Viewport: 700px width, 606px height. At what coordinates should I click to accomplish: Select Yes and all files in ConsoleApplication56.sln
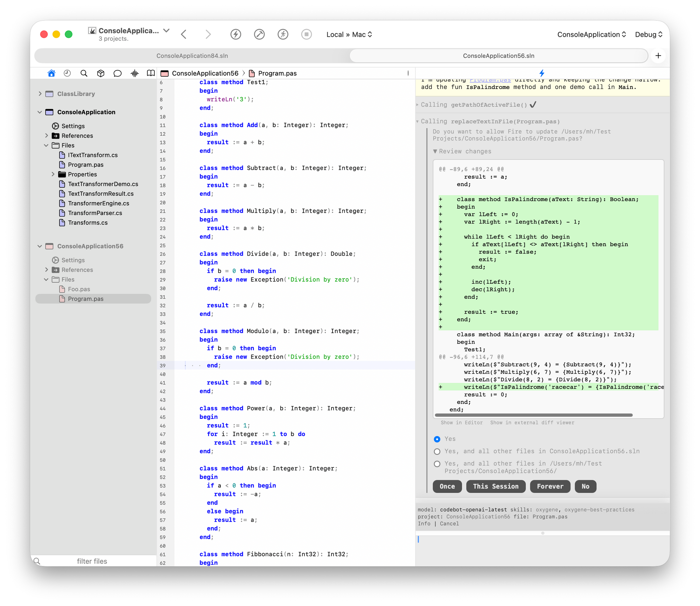coord(437,452)
